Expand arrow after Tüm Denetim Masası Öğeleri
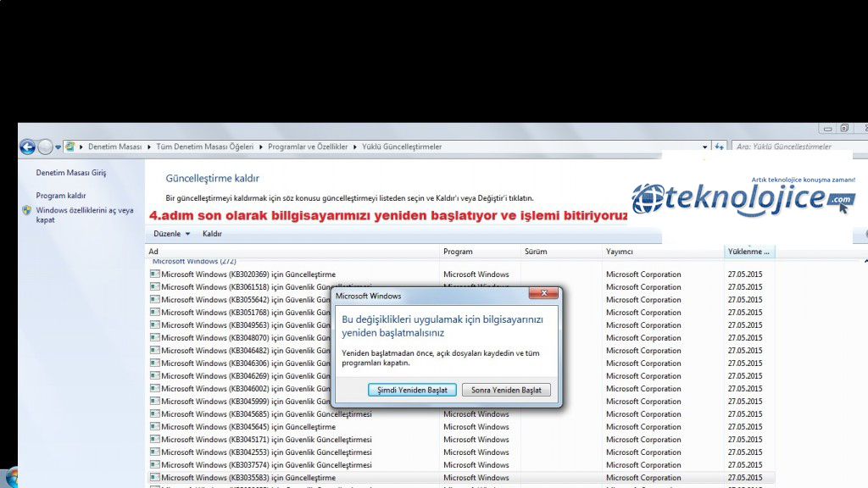 [261, 147]
